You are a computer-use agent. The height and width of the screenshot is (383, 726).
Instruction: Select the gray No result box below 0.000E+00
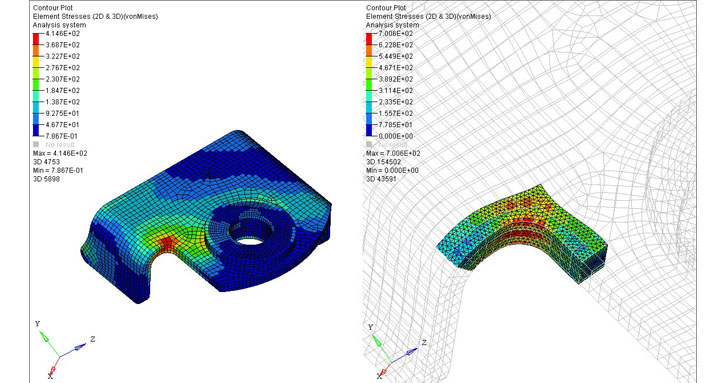click(369, 144)
